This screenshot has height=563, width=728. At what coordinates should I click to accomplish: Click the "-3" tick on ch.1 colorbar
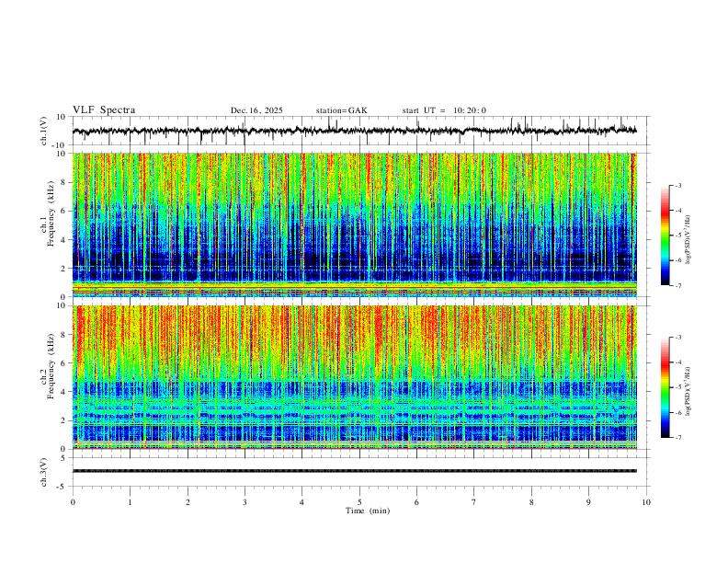click(677, 185)
